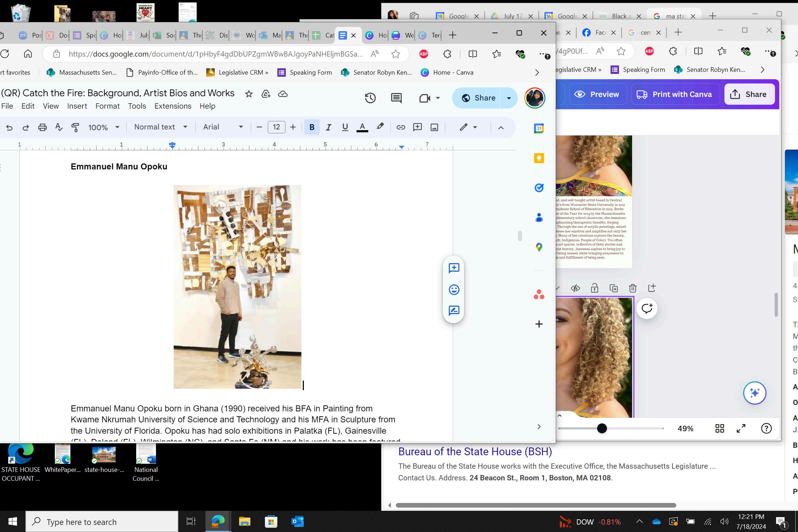Click the font size input field
798x532 pixels.
[x=276, y=127]
